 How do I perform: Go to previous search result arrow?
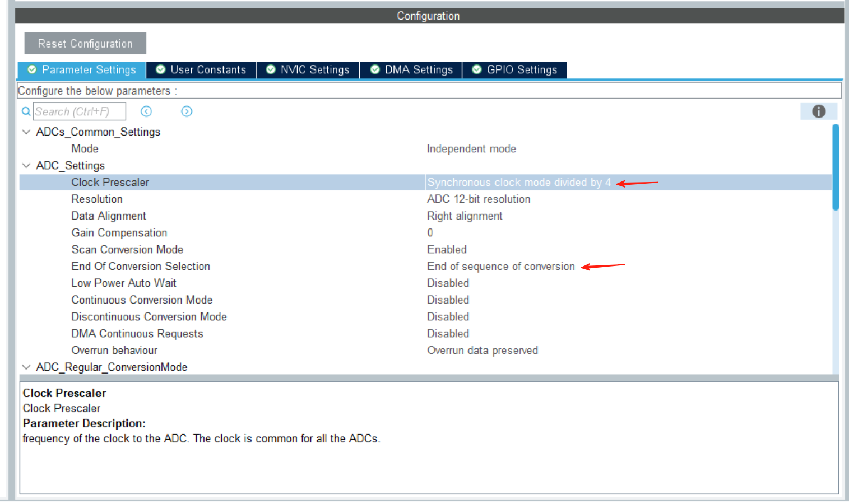(146, 111)
